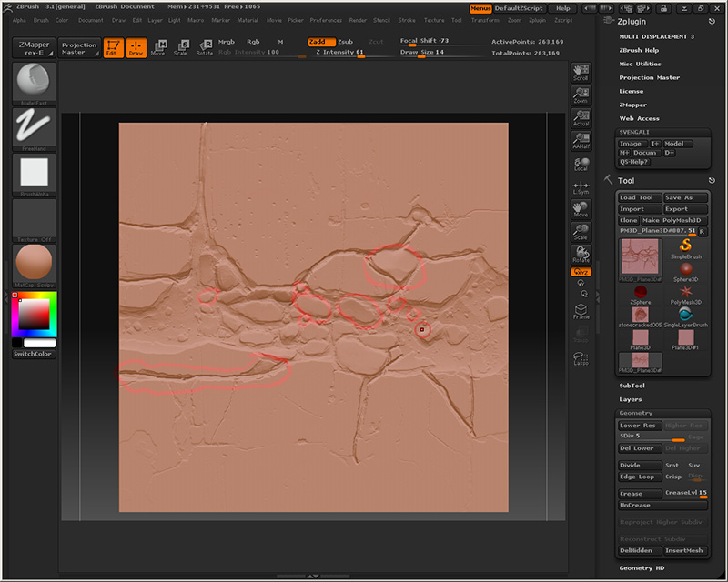Open the Document menu

tap(90, 20)
